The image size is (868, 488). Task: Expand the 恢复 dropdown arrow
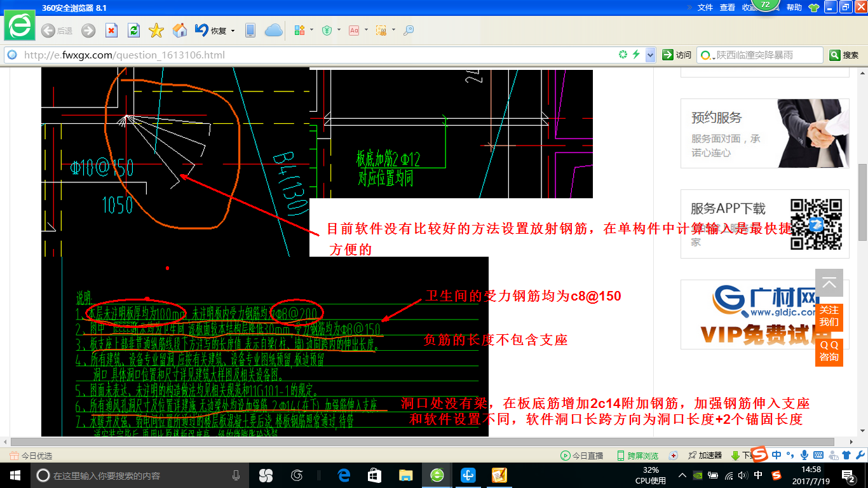coord(233,30)
